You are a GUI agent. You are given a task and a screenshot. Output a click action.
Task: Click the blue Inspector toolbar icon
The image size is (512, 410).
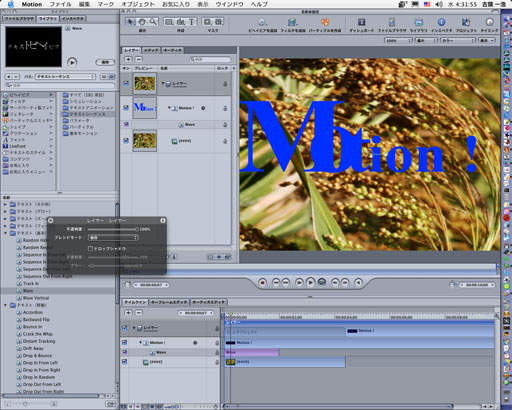[441, 22]
